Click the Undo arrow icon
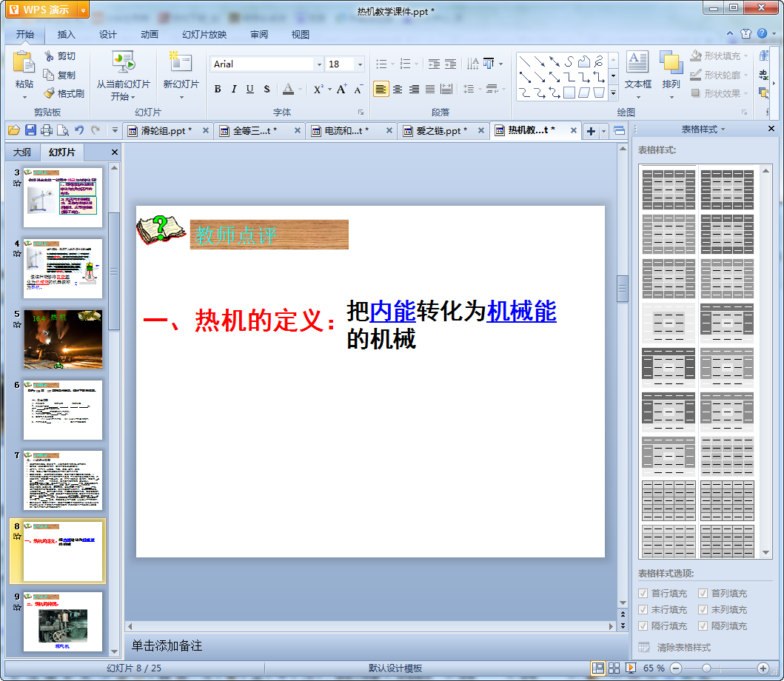Viewport: 784px width, 681px height. click(x=79, y=130)
